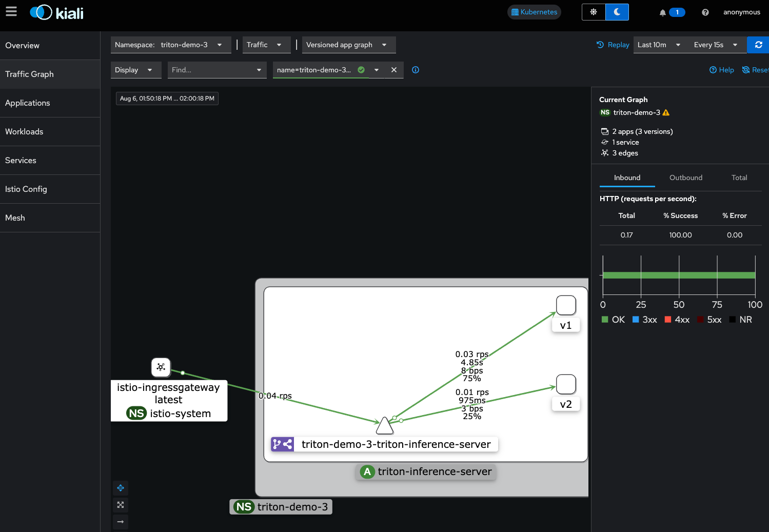Click the graph time range label

(x=167, y=98)
